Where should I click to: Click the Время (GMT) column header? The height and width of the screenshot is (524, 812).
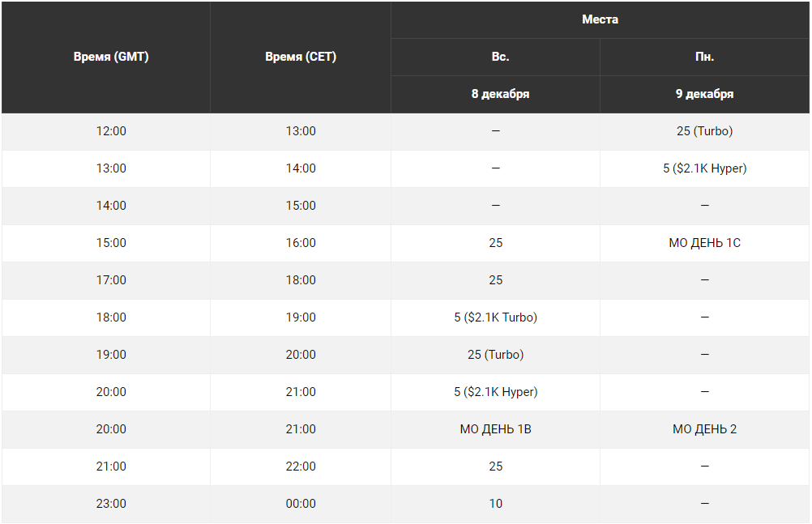point(111,57)
